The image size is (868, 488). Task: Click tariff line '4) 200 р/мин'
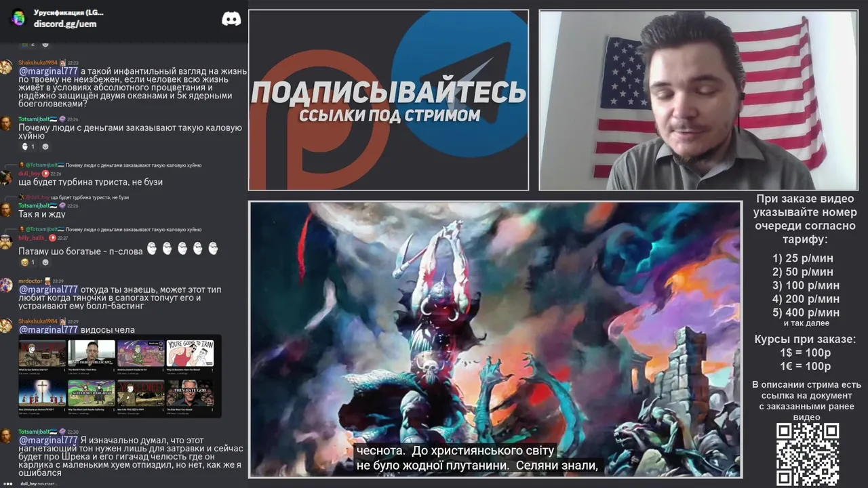coord(806,299)
